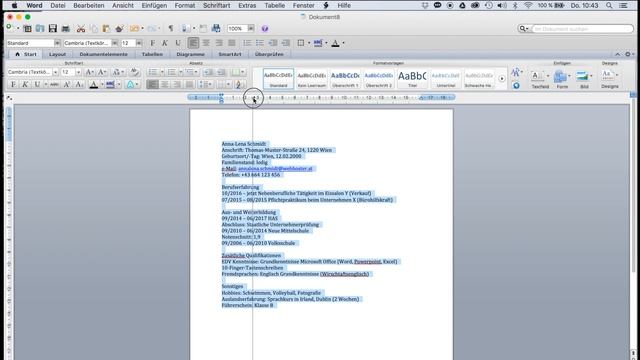Insert a picture with the Bild icon
The width and height of the screenshot is (640, 360).
pyautogui.click(x=583, y=76)
